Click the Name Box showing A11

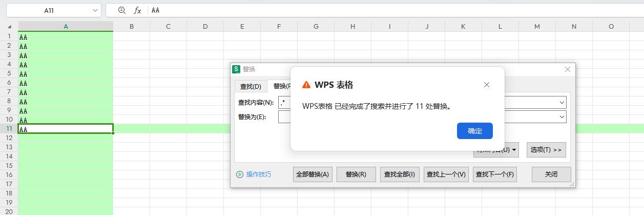coord(49,10)
